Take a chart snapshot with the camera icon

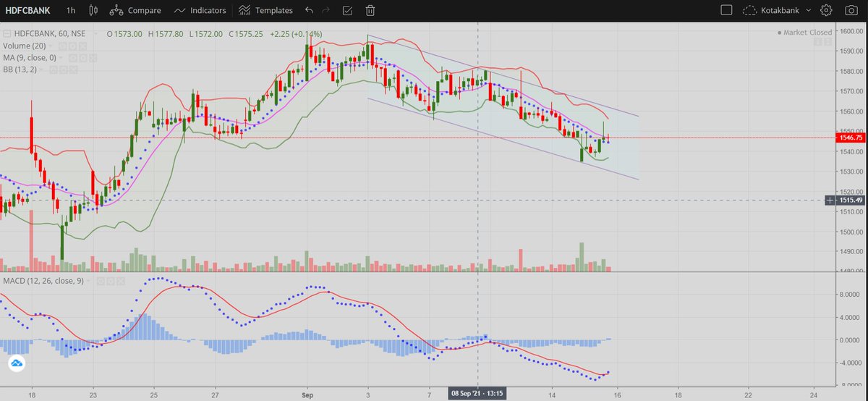point(851,11)
